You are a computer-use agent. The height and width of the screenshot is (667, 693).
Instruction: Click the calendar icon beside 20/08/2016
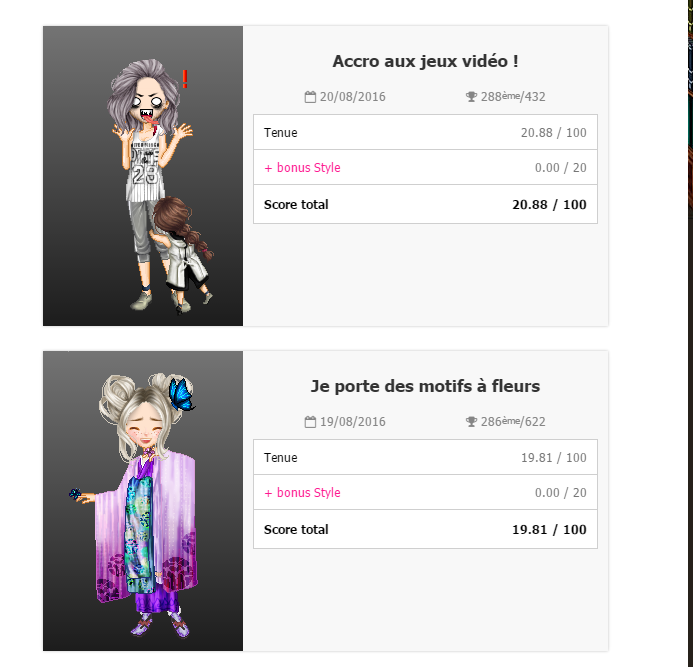310,97
